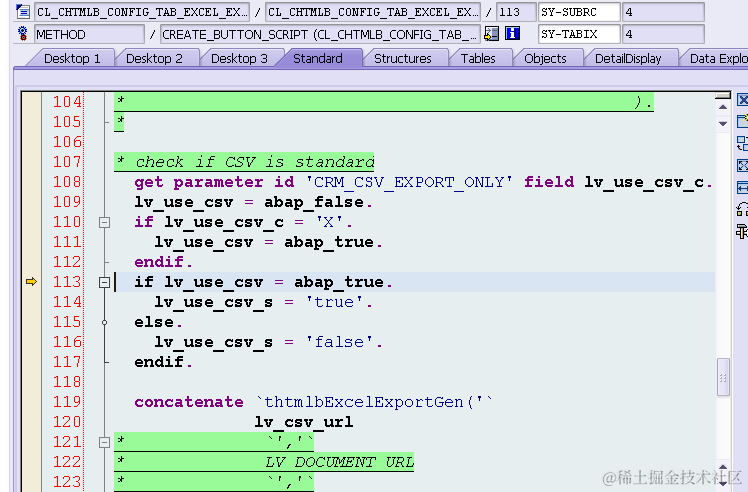The width and height of the screenshot is (748, 492).
Task: Click the yellow current-line arrow at line 113
Action: (x=31, y=282)
